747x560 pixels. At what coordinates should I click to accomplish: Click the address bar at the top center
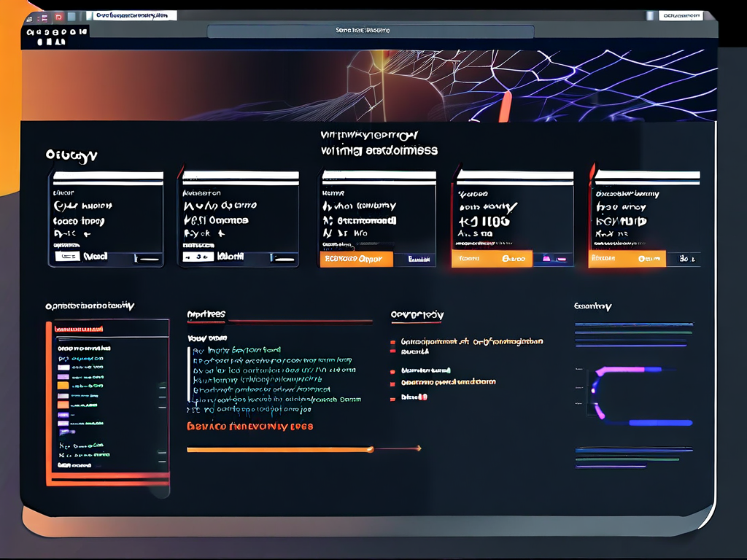(371, 31)
